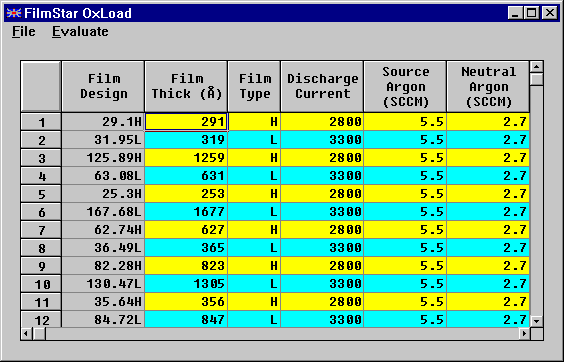Click the vertical scrollbar down arrow
The height and width of the screenshot is (362, 564).
(x=536, y=321)
